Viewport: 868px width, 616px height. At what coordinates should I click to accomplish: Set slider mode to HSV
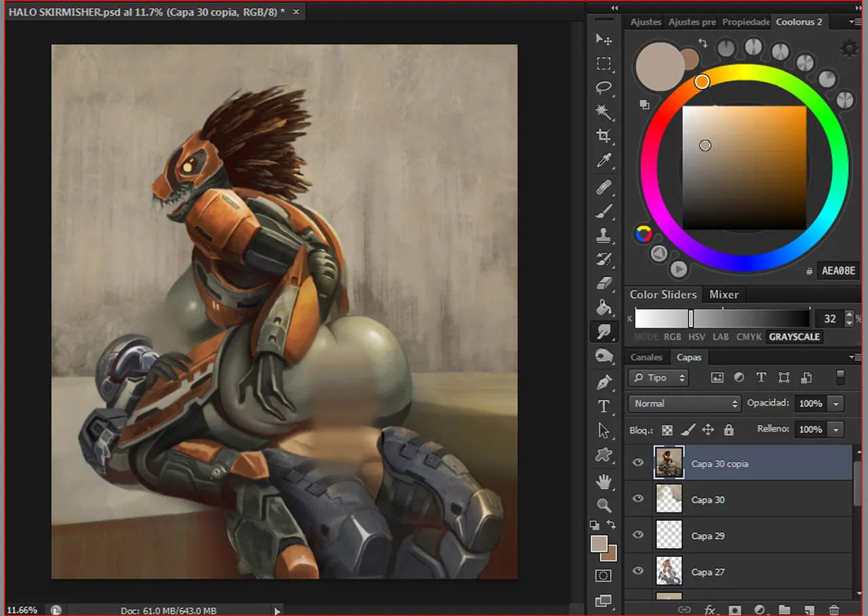click(x=697, y=337)
